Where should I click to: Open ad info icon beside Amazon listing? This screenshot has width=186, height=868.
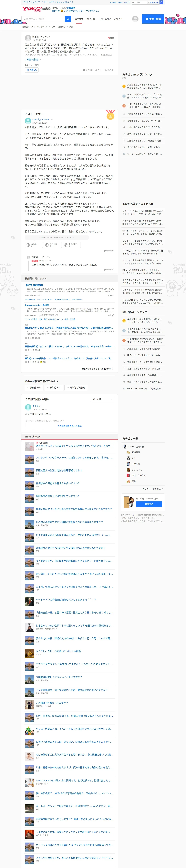pos(113,315)
